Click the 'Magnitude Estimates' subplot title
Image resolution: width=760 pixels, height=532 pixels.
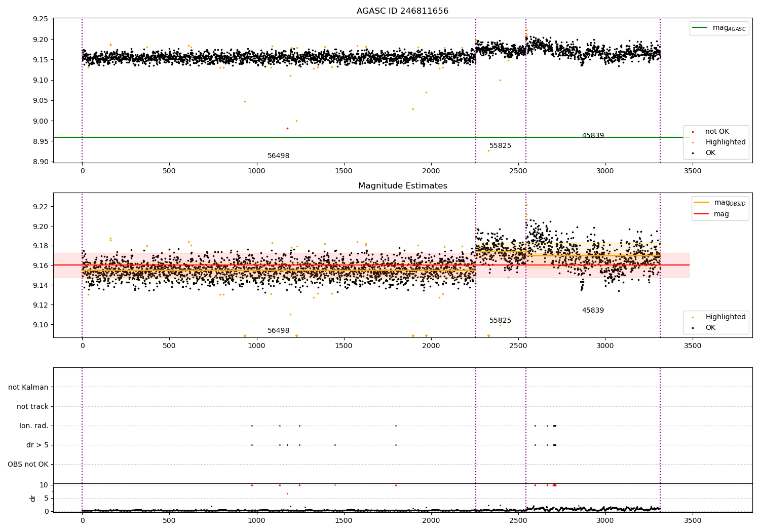[x=402, y=186]
